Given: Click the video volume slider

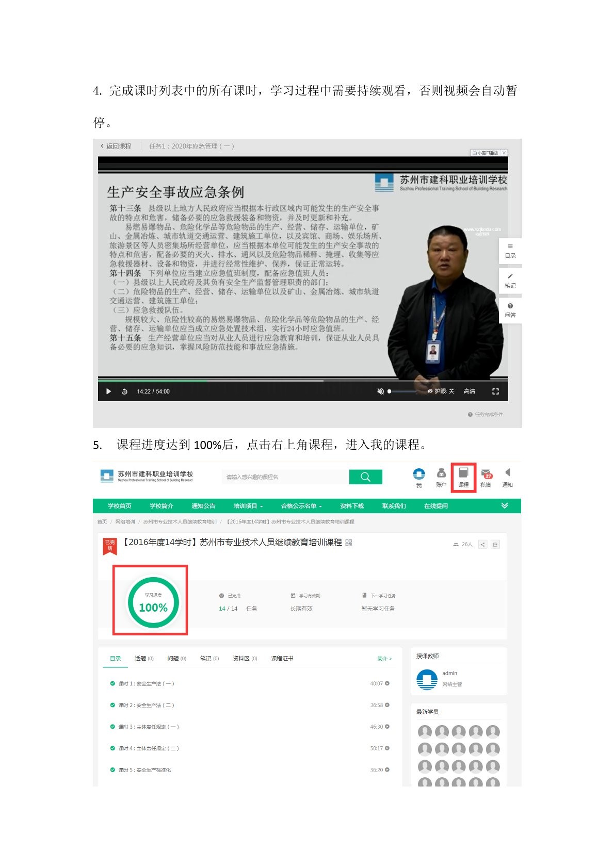Looking at the screenshot, I should pyautogui.click(x=403, y=391).
